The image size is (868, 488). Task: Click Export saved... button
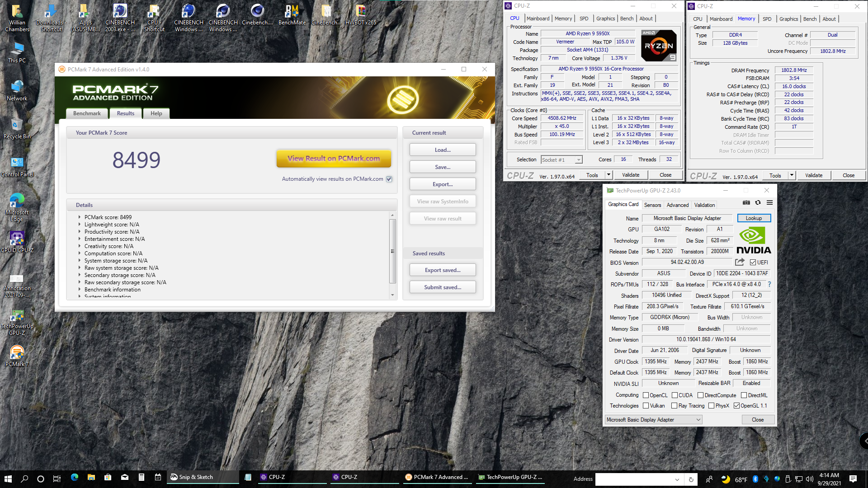tap(443, 270)
